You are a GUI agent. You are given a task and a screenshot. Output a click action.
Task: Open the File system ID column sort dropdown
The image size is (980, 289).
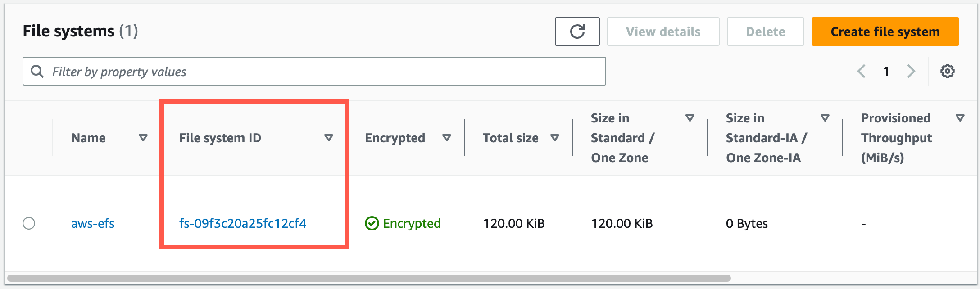coord(329,138)
